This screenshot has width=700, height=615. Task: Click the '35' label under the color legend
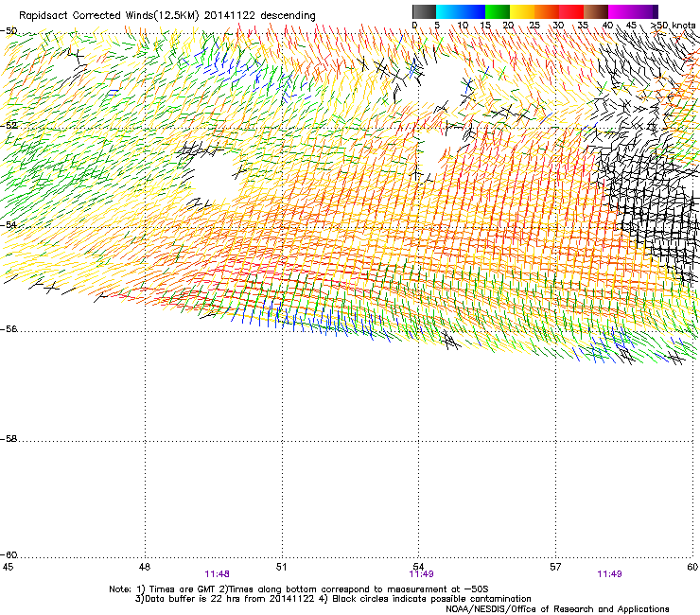tap(583, 25)
